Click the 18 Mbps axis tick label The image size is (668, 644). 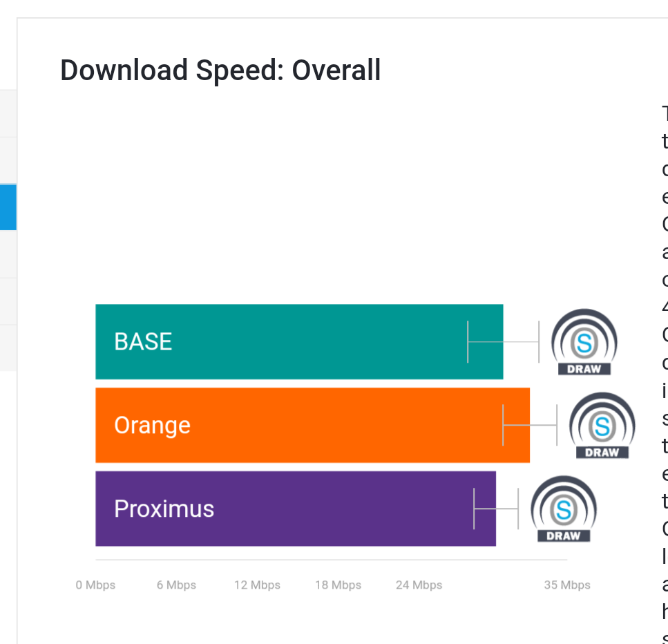[x=338, y=585]
